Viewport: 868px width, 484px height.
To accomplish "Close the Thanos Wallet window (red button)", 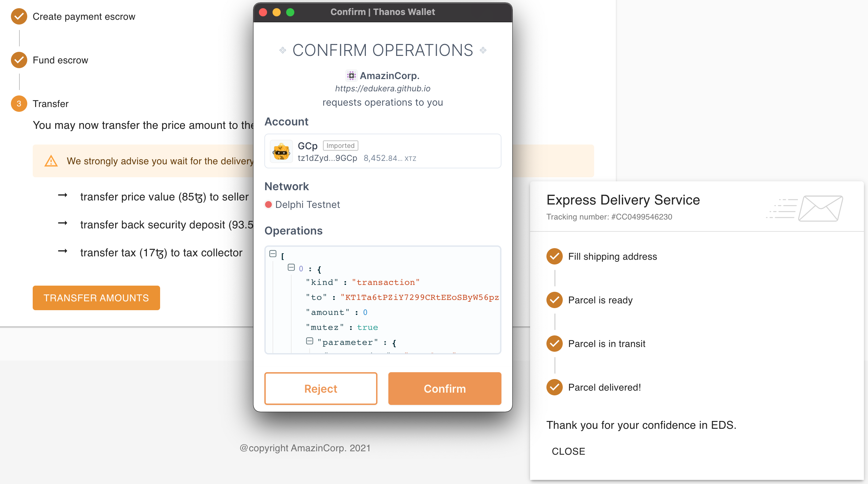I will coord(263,12).
